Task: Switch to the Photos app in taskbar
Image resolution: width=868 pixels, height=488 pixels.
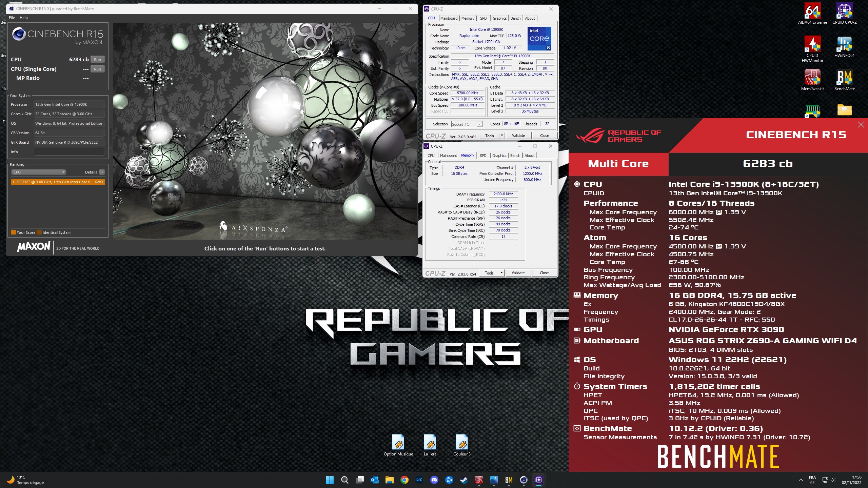Action: click(x=494, y=480)
